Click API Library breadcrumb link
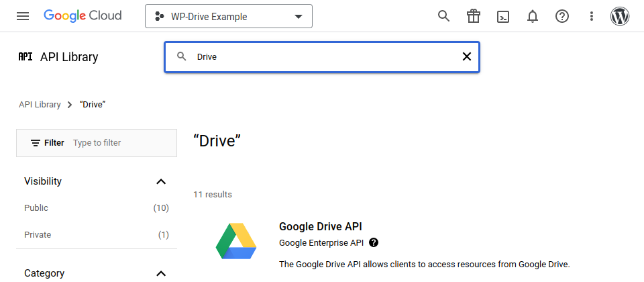The image size is (644, 282). tap(40, 105)
